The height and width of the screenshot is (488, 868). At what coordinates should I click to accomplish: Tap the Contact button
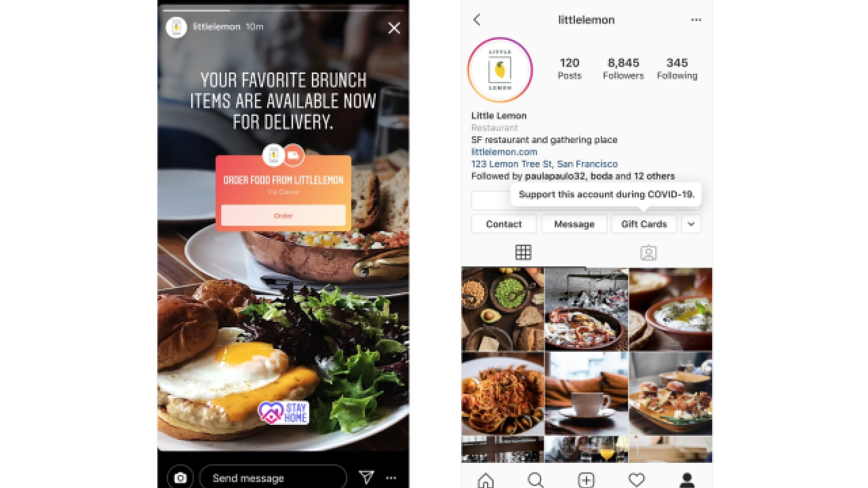pos(504,224)
